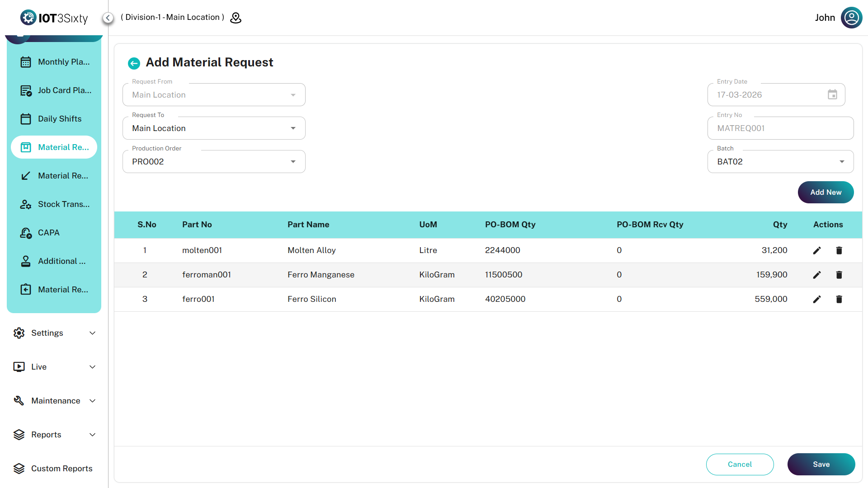Collapse the sidebar using the chevron button

coord(108,18)
